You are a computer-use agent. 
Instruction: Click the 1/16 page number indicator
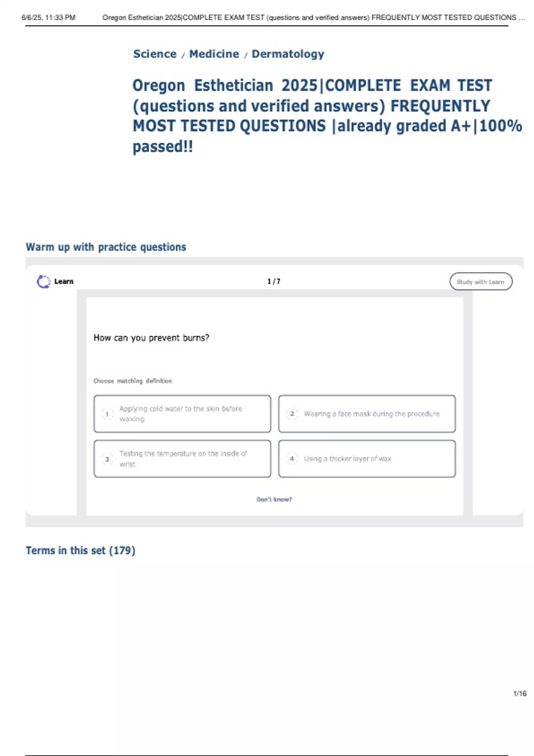[x=520, y=693]
